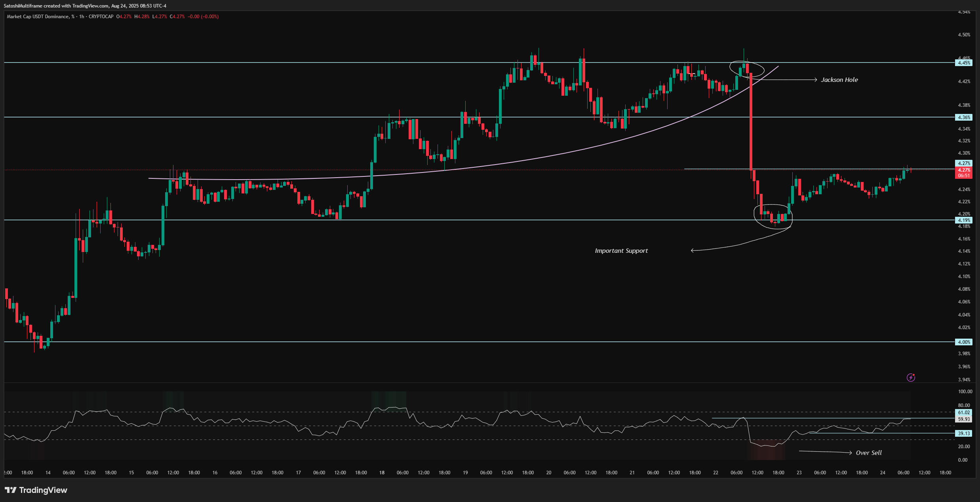The image size is (980, 502).
Task: Click the 61.02 RSI level label
Action: pyautogui.click(x=964, y=413)
